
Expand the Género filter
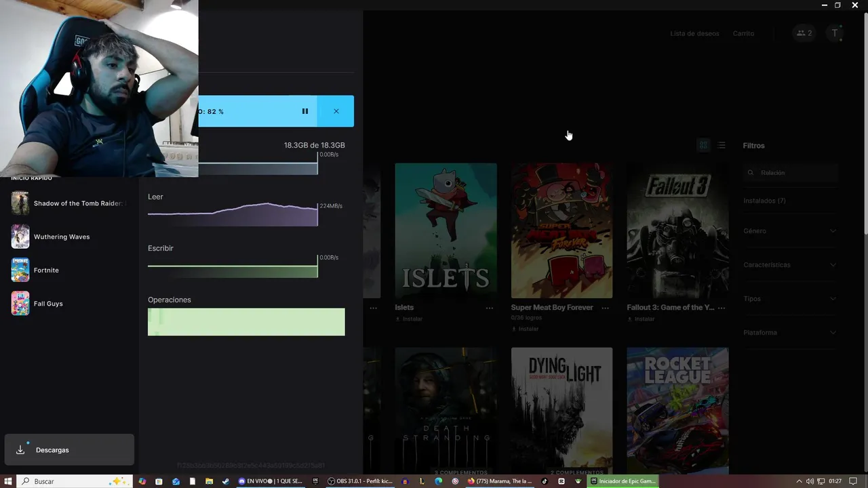(790, 231)
